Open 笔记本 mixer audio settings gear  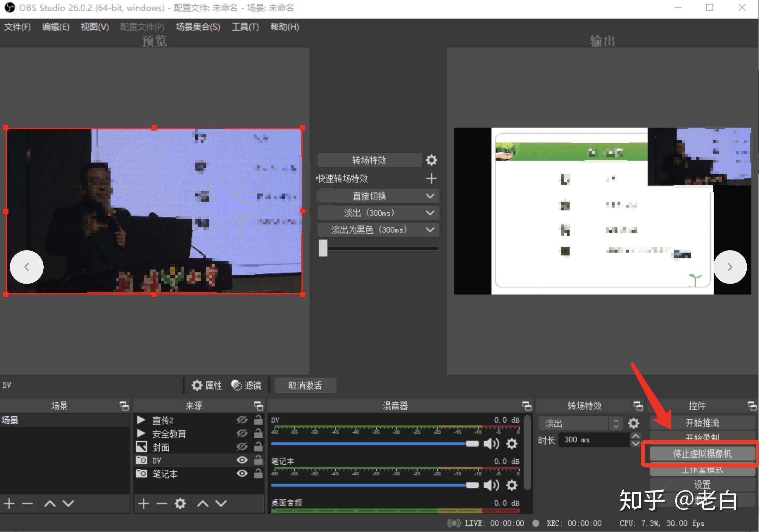(512, 485)
